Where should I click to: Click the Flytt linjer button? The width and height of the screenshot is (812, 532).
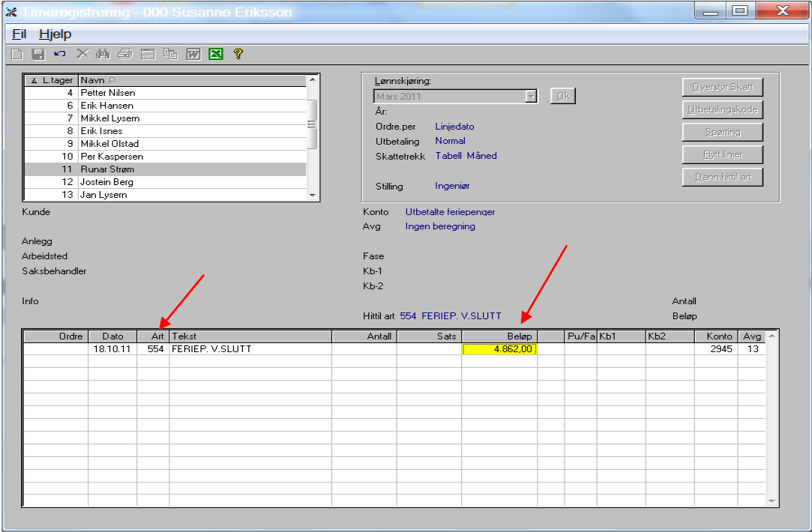point(723,154)
